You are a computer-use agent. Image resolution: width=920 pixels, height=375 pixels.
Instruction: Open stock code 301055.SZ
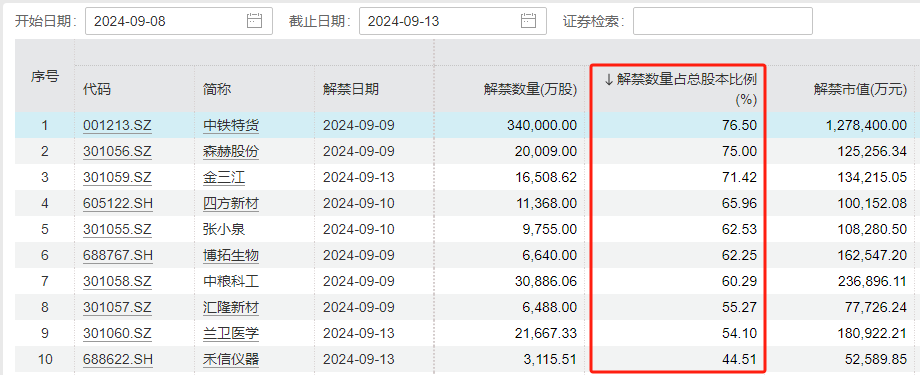click(117, 229)
